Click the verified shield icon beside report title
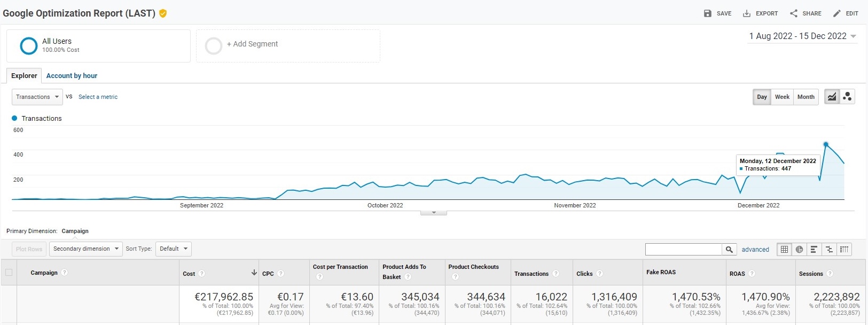The width and height of the screenshot is (868, 325). pyautogui.click(x=163, y=13)
